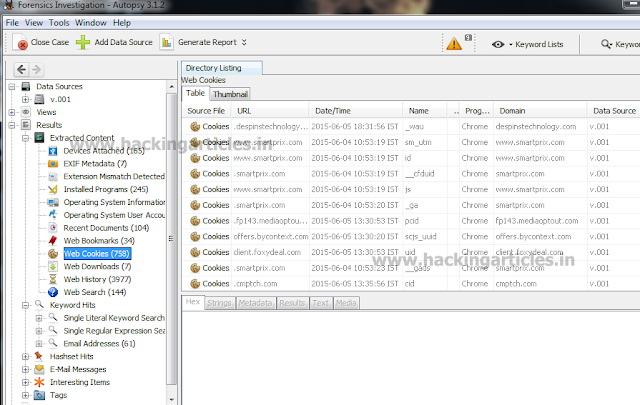Click the Generate Report chart icon
This screenshot has height=405, width=640.
click(167, 42)
